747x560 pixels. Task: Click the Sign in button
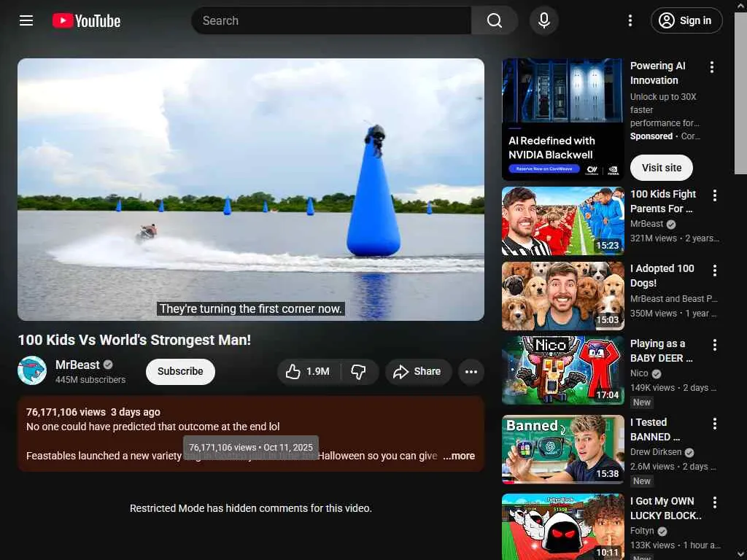pos(686,20)
